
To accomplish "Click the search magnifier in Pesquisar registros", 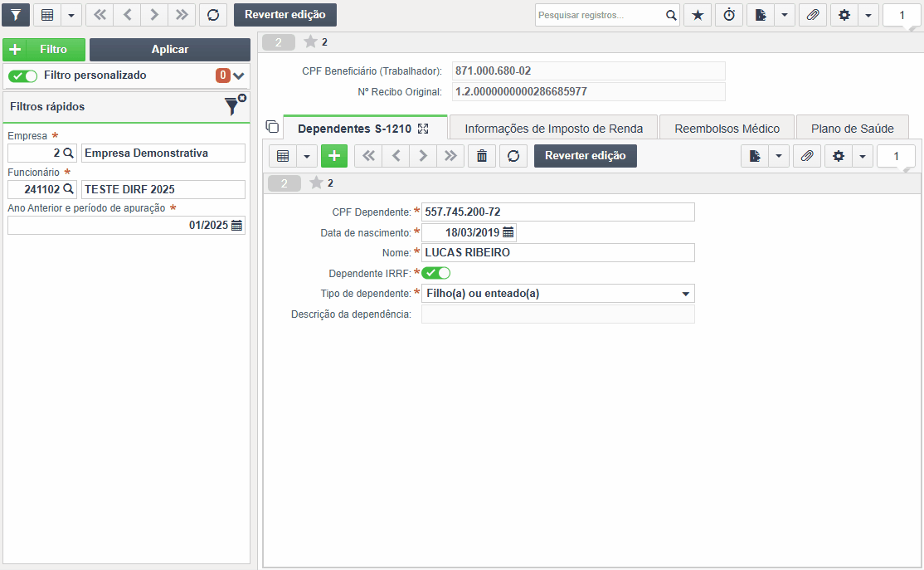I will pyautogui.click(x=671, y=15).
